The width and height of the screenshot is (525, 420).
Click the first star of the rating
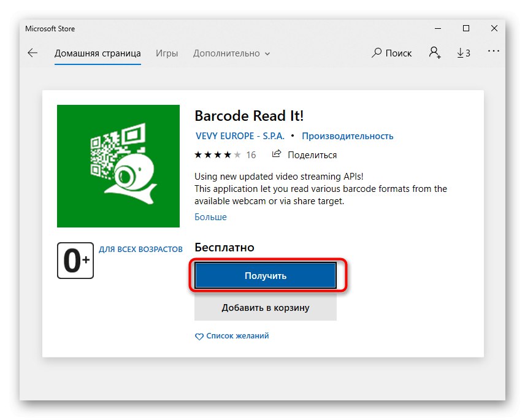pos(197,155)
